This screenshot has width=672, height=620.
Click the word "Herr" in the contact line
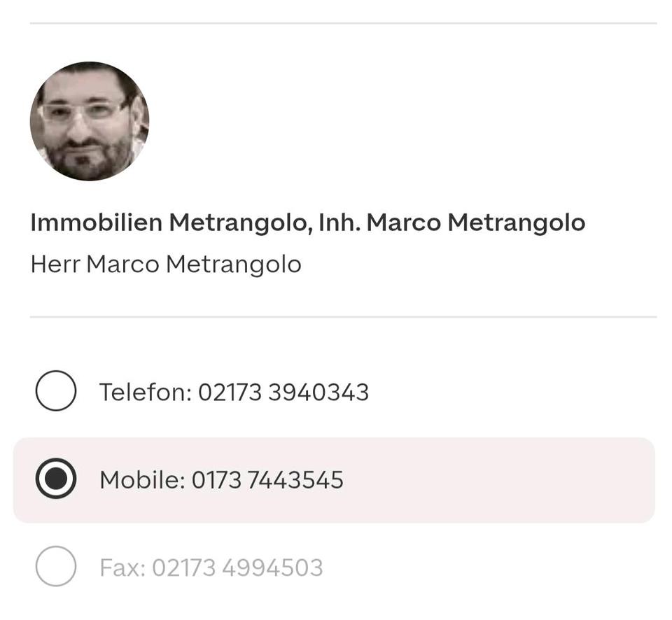[55, 265]
